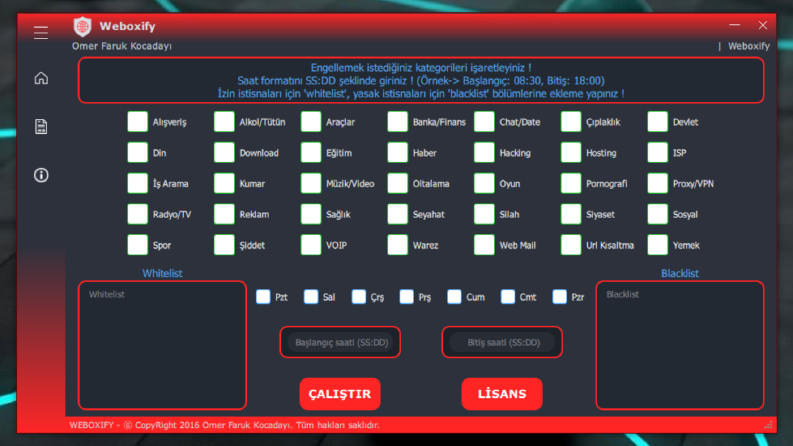Toggle the Pzt day checkbox
This screenshot has height=446, width=793.
point(263,297)
